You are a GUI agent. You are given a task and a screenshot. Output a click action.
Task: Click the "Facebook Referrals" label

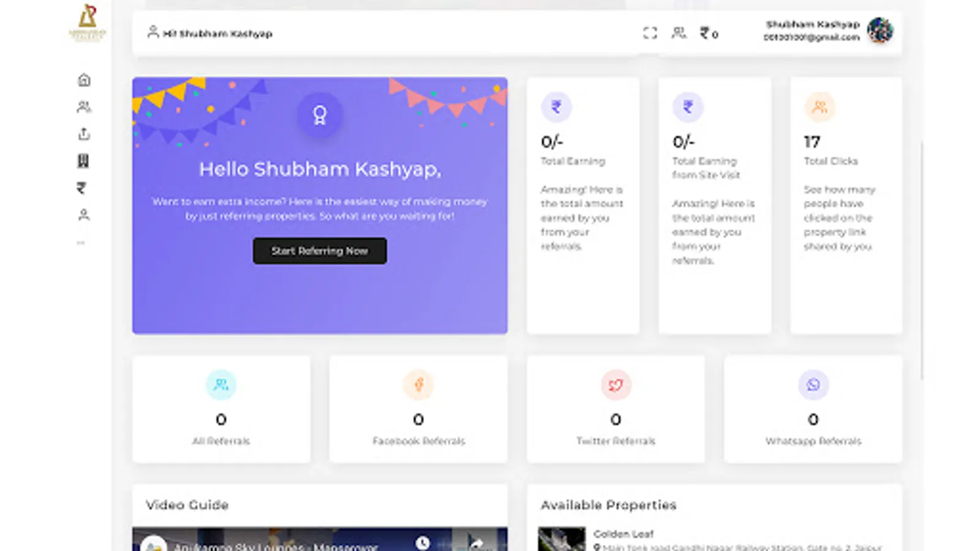[x=418, y=441]
